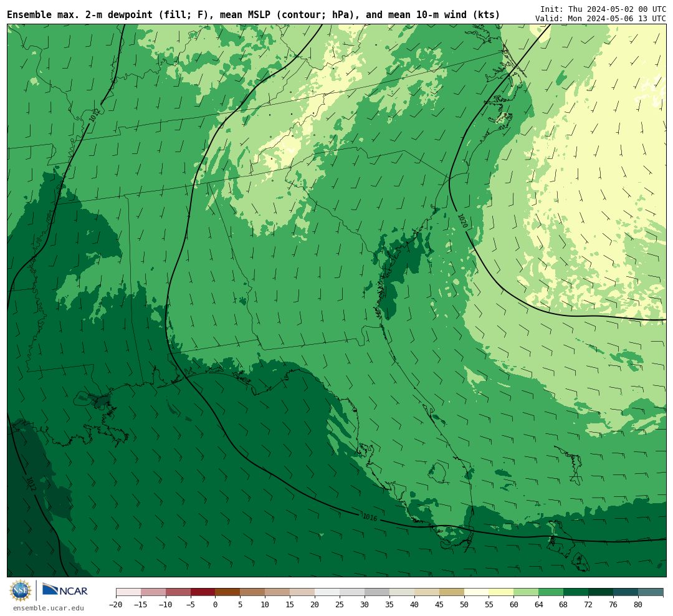This screenshot has width=673, height=616.
Task: Click the teal swatch between 76 and 80
Action: pos(626,592)
